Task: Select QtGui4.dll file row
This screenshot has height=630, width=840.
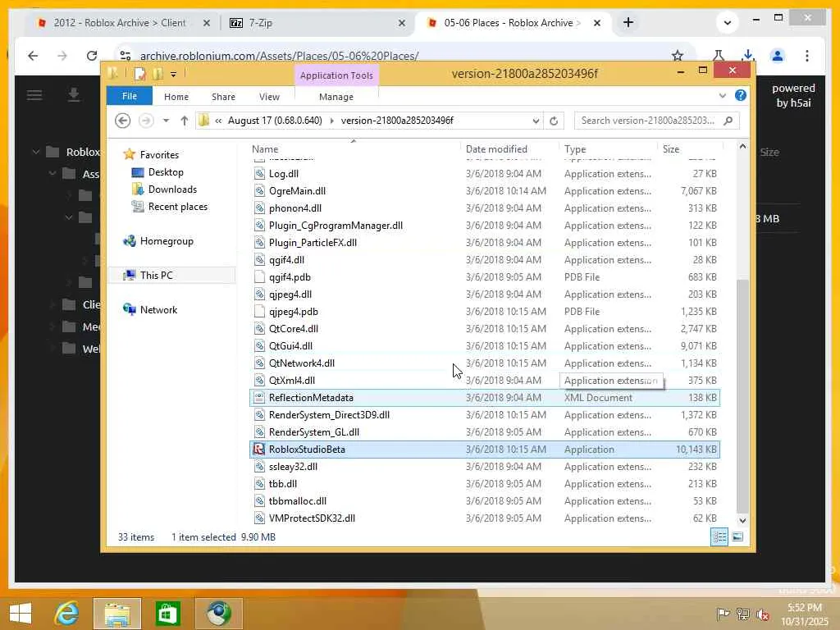Action: (x=484, y=346)
